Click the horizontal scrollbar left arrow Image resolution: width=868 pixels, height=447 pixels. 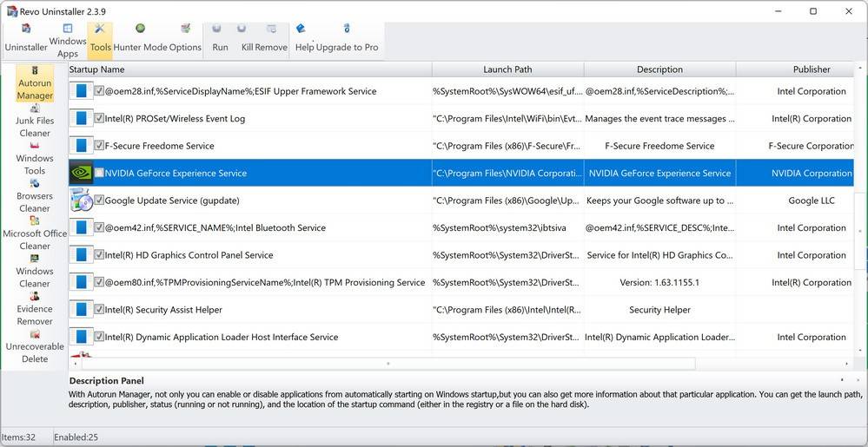pyautogui.click(x=76, y=364)
